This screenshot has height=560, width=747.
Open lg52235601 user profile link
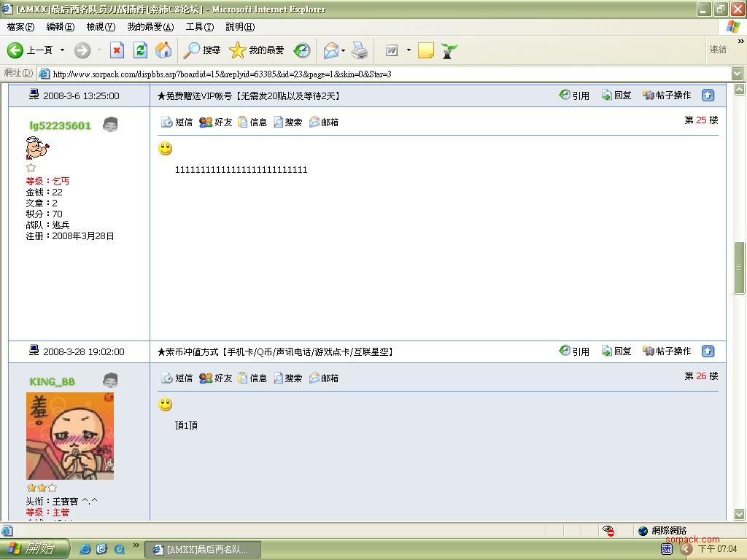click(60, 125)
